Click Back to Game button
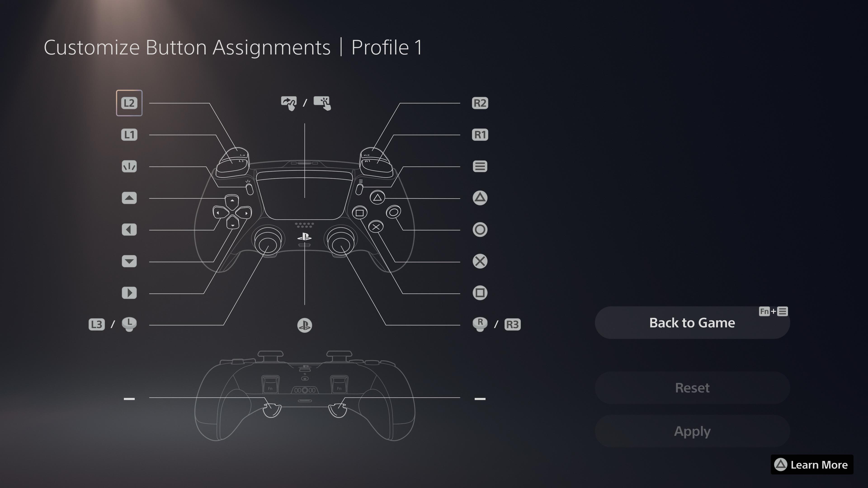This screenshot has width=868, height=488. tap(692, 322)
